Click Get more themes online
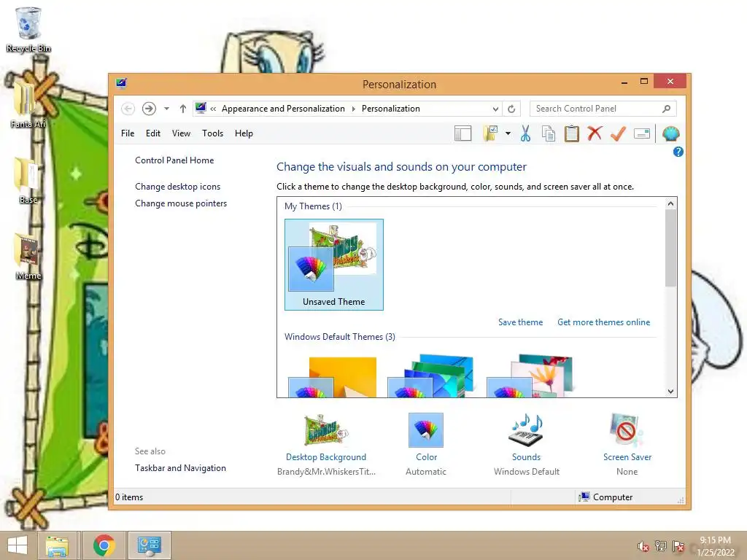747x560 pixels. [x=603, y=322]
